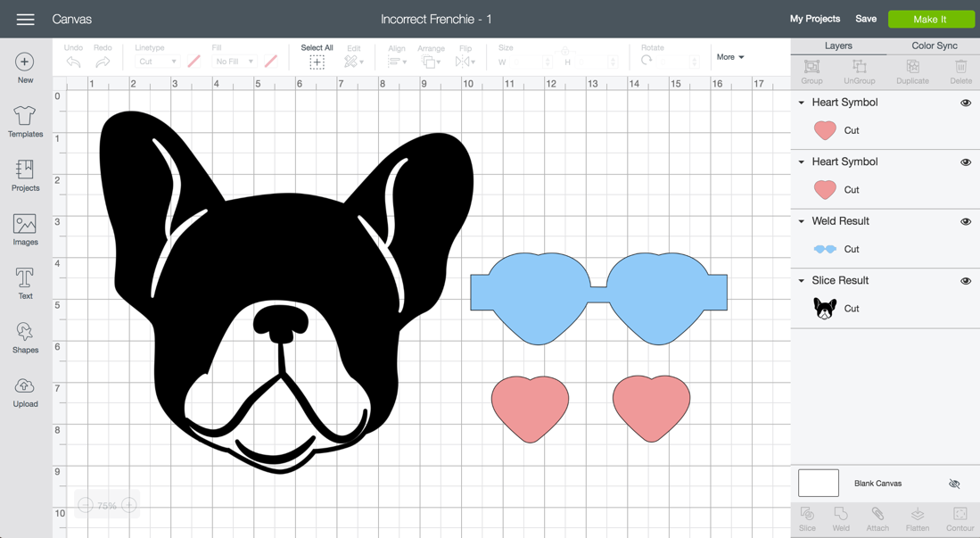
Task: Click the Blank Canvas white color swatch
Action: (x=819, y=483)
